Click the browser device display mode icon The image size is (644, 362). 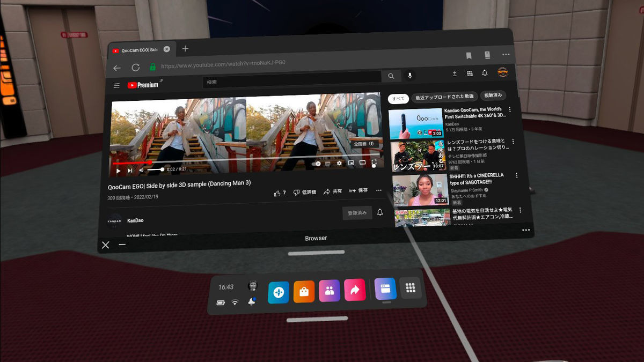pyautogui.click(x=487, y=55)
